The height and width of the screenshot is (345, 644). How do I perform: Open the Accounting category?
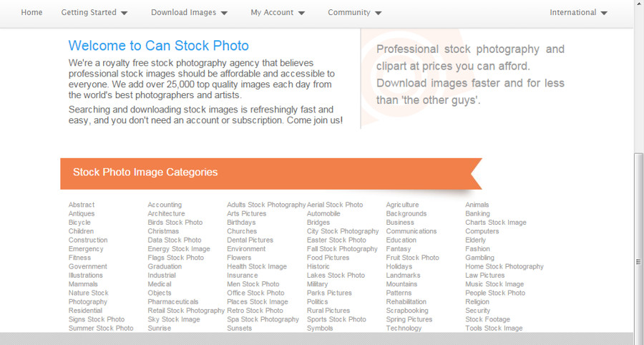point(165,205)
